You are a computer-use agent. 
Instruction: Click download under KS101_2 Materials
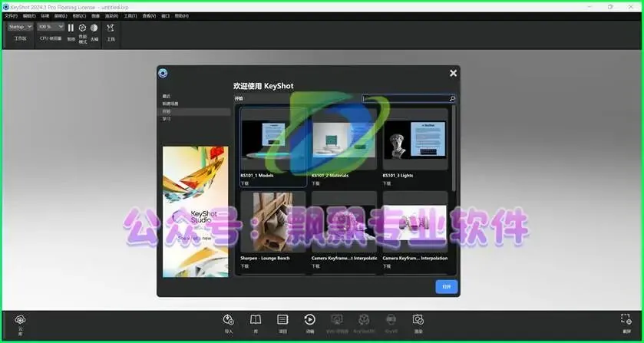(x=315, y=183)
